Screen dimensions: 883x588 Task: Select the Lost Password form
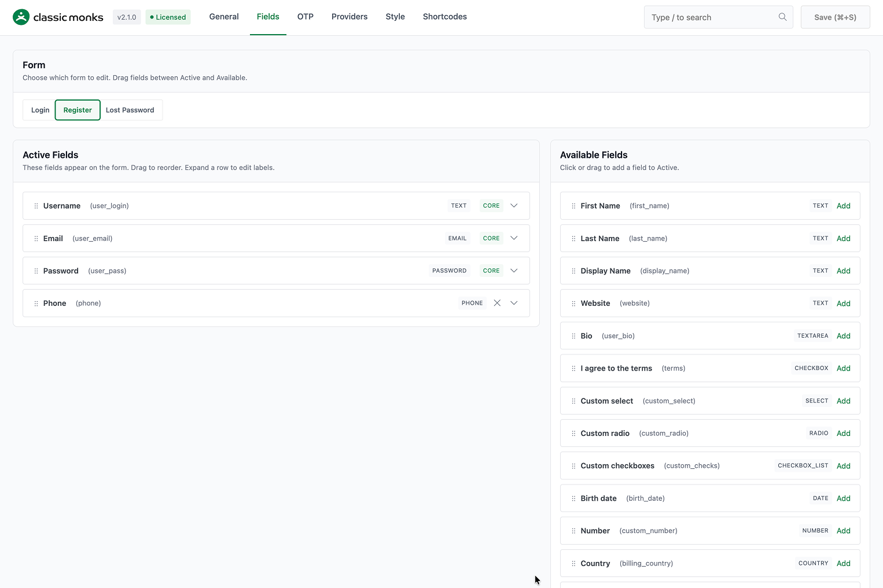pos(130,110)
